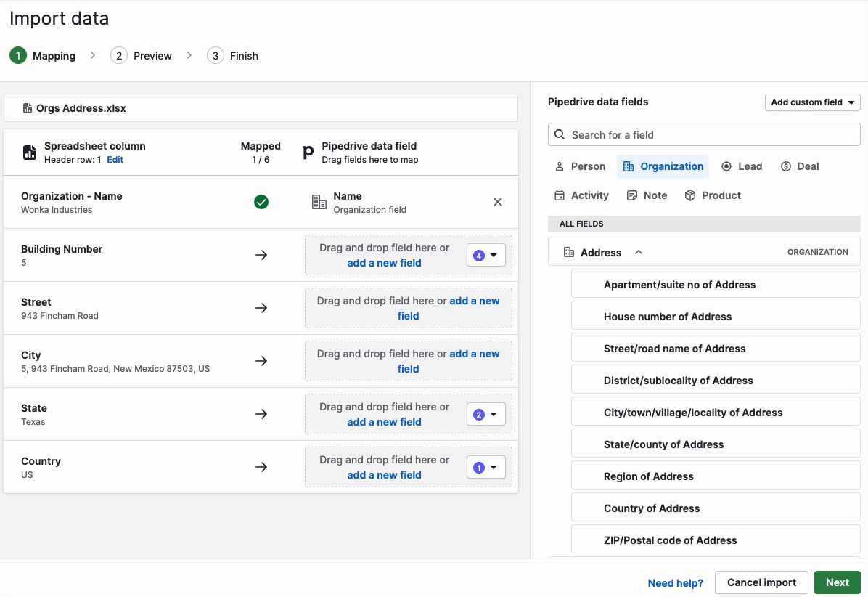
Task: Switch to the Person fields tab
Action: point(580,166)
